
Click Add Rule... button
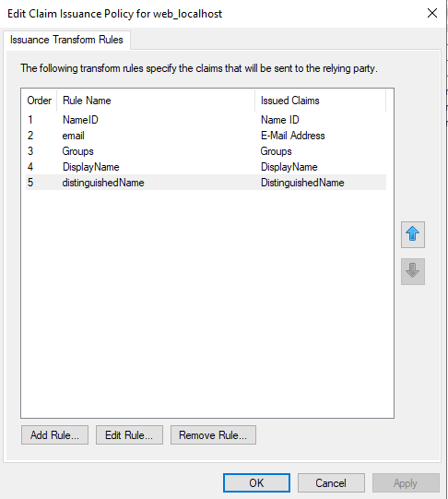pyautogui.click(x=54, y=434)
